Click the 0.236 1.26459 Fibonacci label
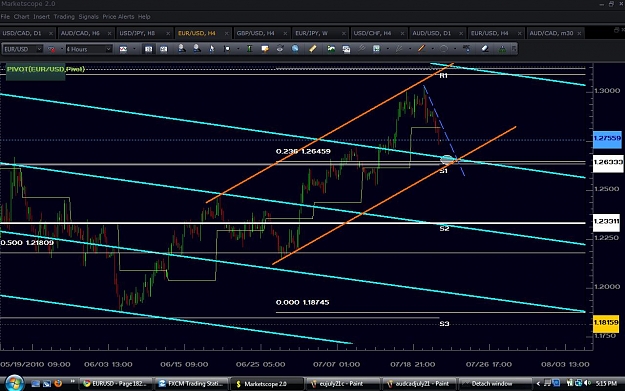This screenshot has height=391, width=625. 303,151
